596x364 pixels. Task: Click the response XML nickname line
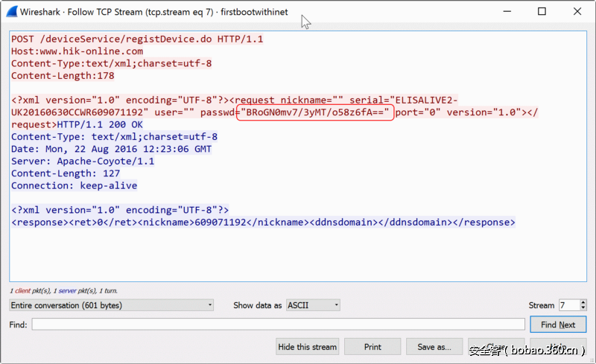[x=262, y=222]
